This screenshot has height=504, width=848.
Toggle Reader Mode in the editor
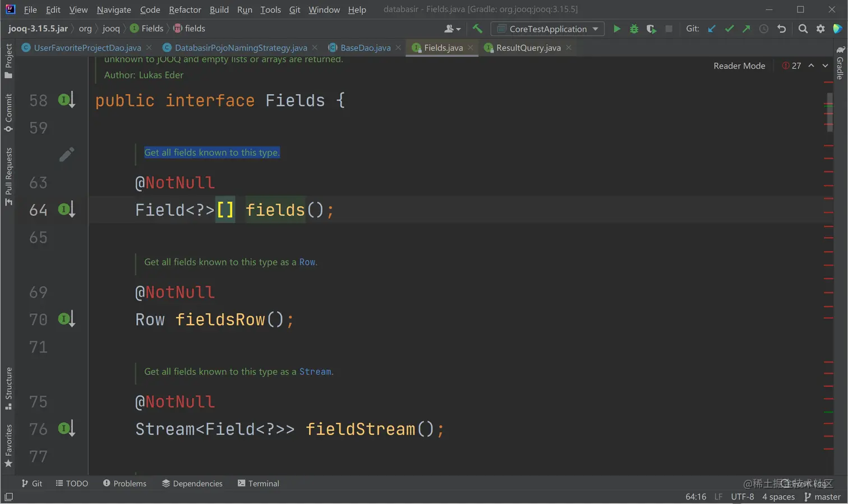739,66
